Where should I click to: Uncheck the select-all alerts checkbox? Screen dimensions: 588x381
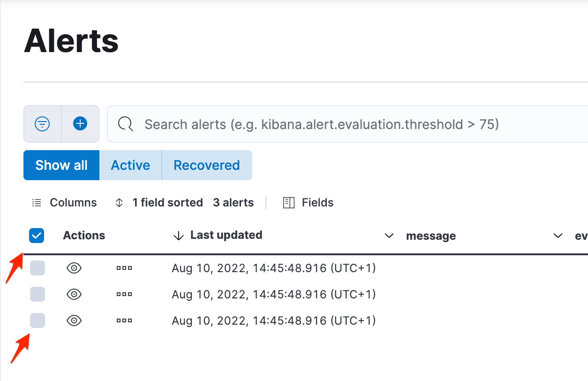pos(36,235)
